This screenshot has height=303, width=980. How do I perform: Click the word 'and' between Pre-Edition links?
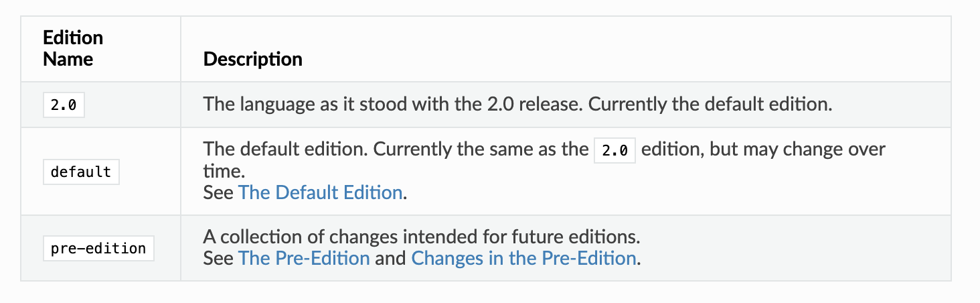390,258
